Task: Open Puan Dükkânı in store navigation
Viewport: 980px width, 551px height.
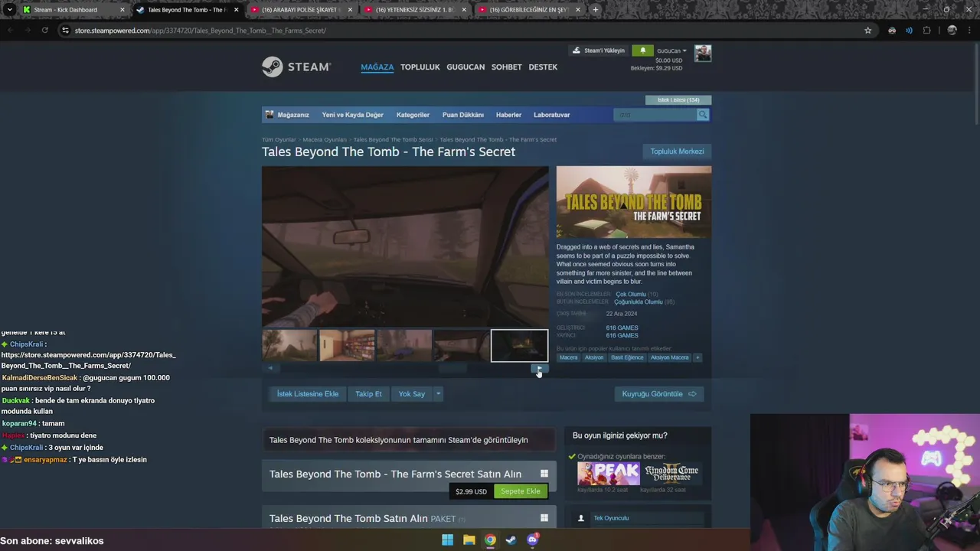Action: click(462, 115)
